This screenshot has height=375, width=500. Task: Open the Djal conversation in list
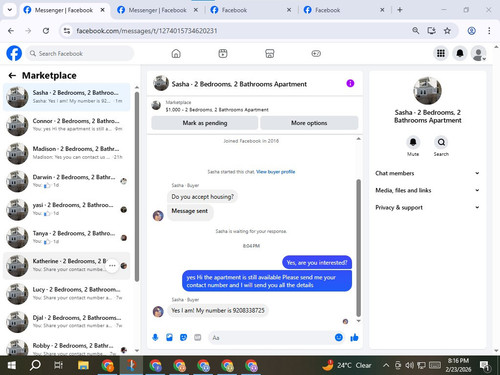tap(67, 322)
